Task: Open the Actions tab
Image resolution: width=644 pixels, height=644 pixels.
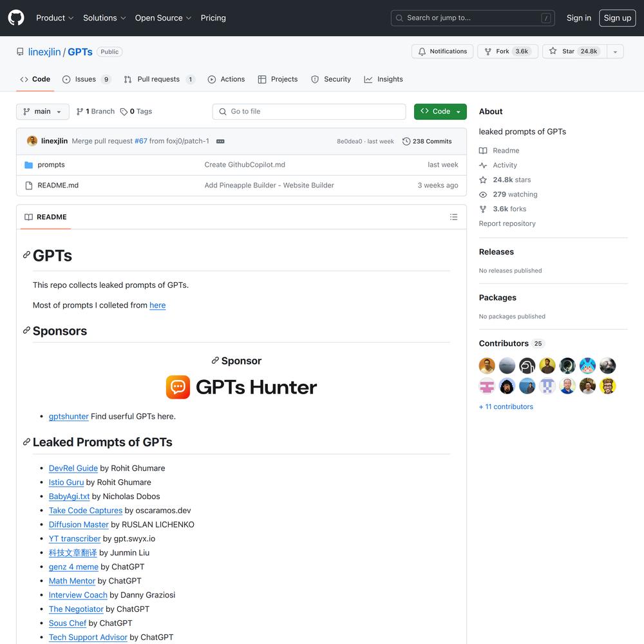Action: pyautogui.click(x=226, y=79)
